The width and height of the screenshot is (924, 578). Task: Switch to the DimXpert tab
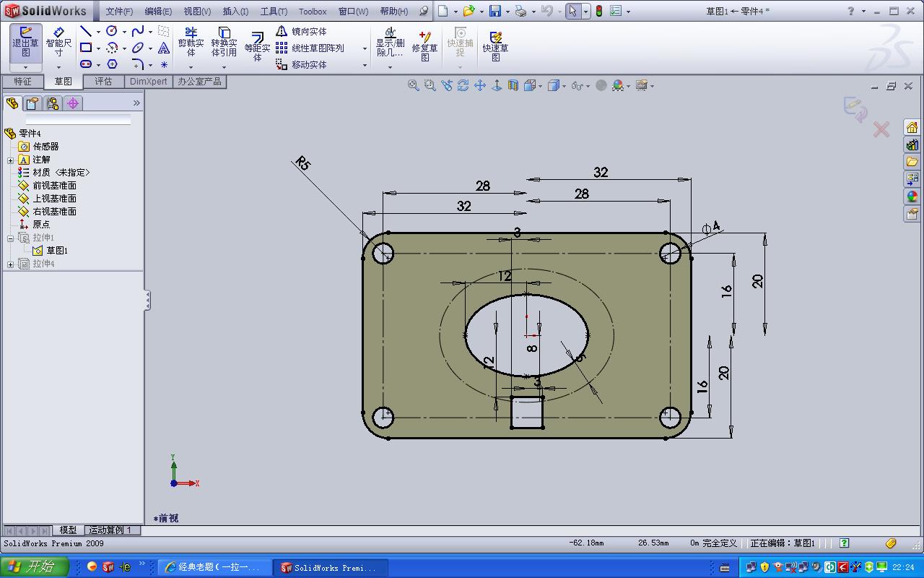coord(149,82)
